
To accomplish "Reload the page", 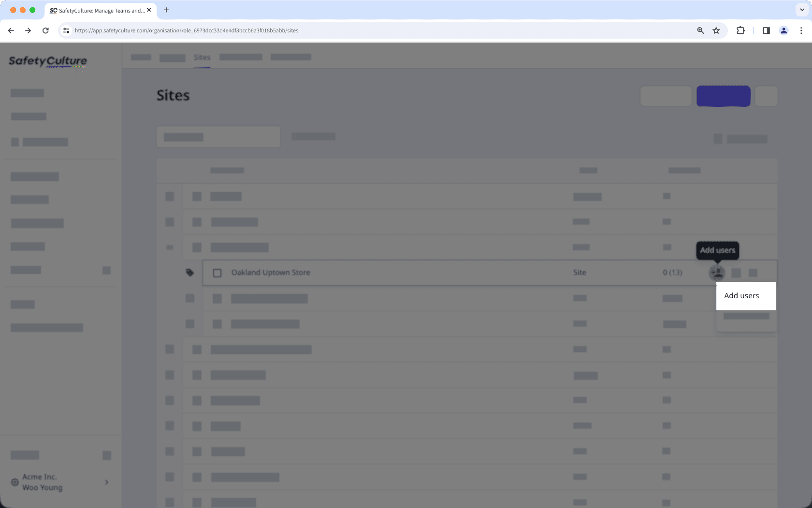I will (45, 30).
